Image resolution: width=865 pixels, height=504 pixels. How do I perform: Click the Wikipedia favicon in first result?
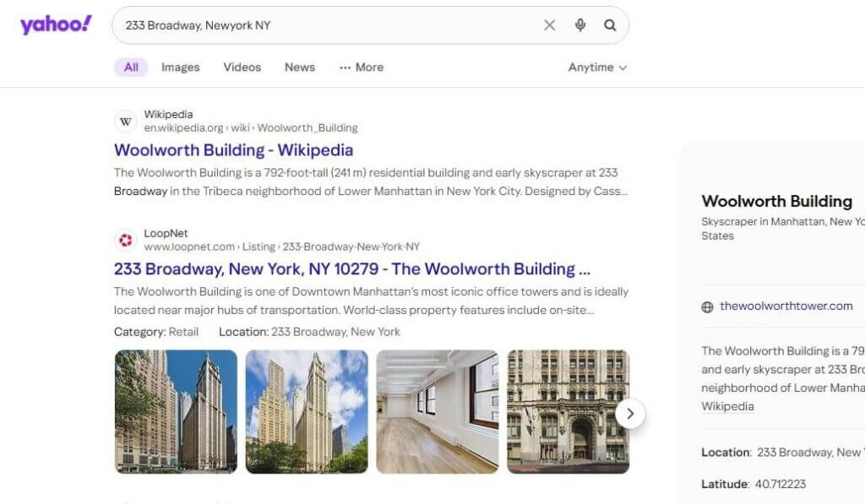coord(125,122)
